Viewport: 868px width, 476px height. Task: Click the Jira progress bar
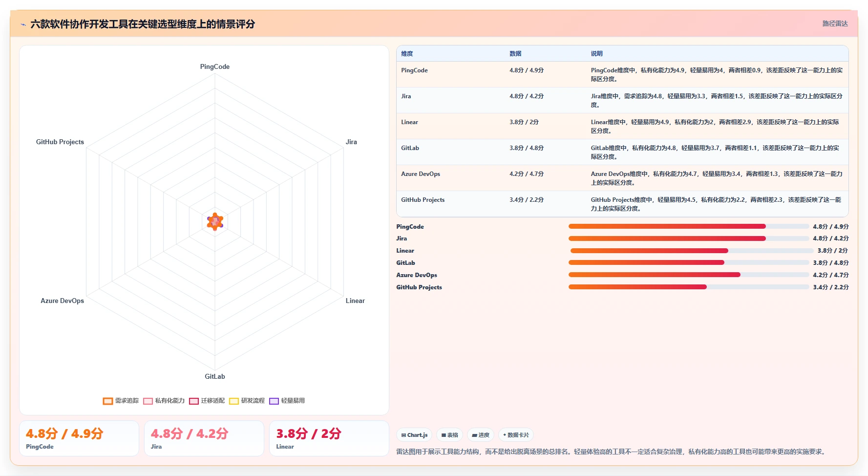(689, 238)
